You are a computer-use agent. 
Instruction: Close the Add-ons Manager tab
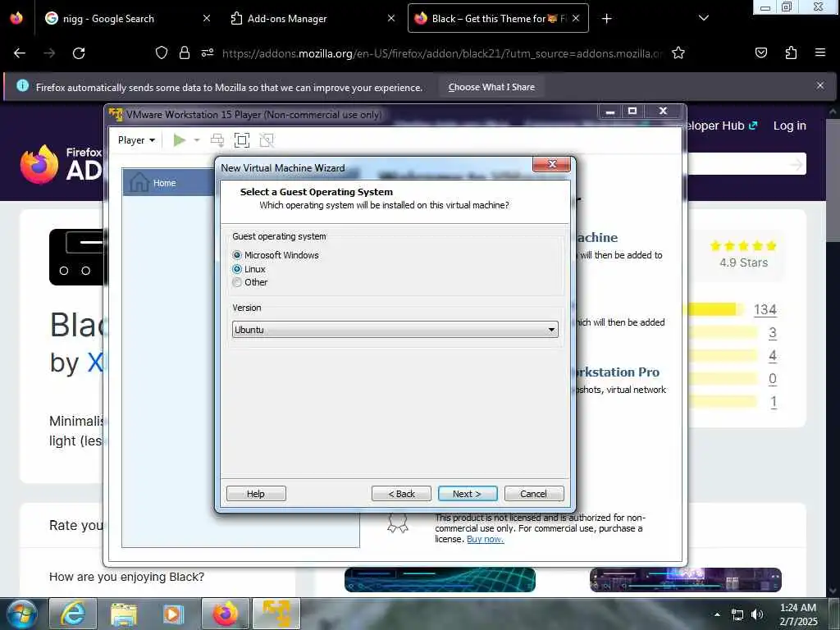(391, 18)
